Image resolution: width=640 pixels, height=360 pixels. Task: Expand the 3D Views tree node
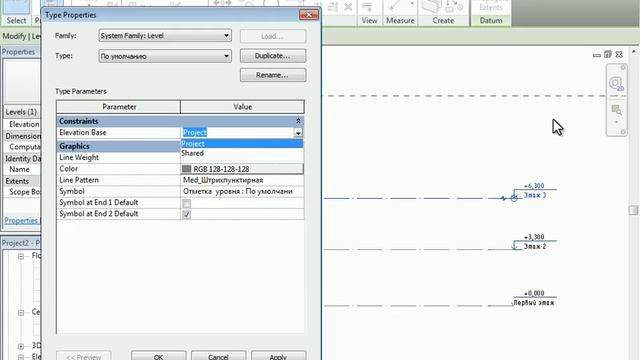(21, 346)
